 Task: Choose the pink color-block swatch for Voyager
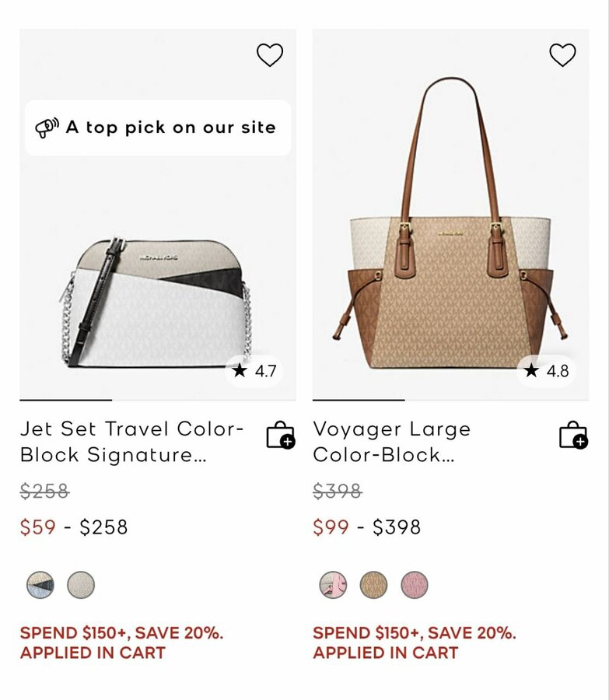(334, 585)
